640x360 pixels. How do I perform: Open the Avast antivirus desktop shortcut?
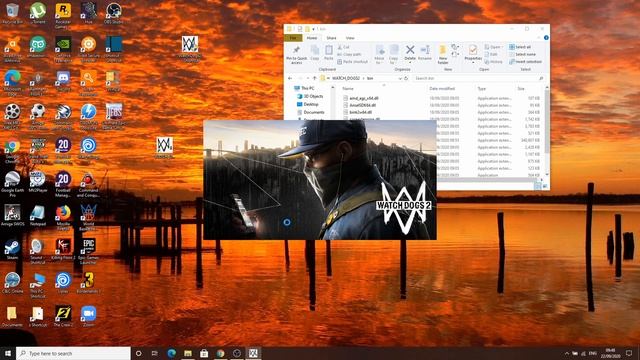click(x=12, y=50)
